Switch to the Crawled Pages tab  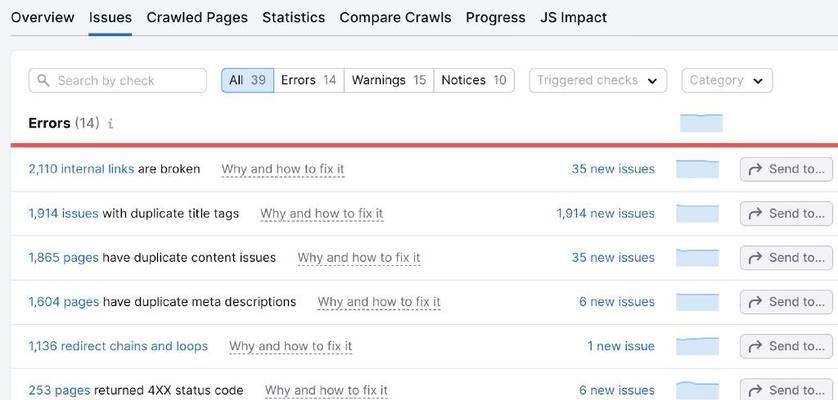(x=197, y=18)
